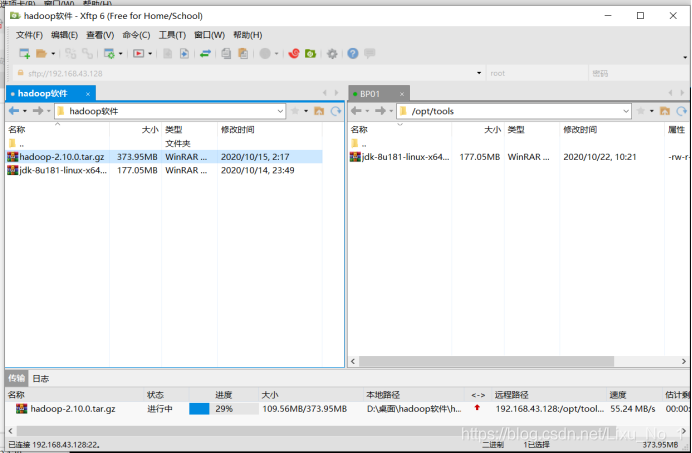Click the green Xftp folder toolbar icon
The image size is (692, 453).
[311, 53]
